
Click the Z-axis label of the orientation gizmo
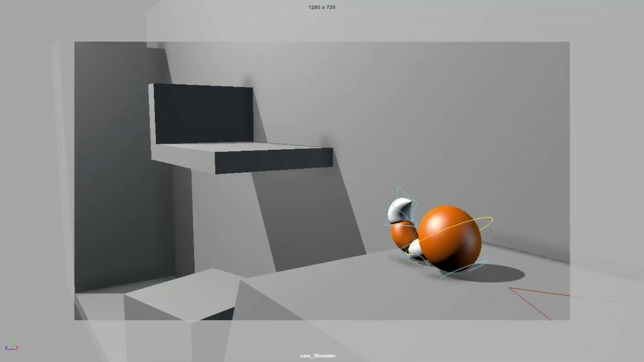(6, 347)
